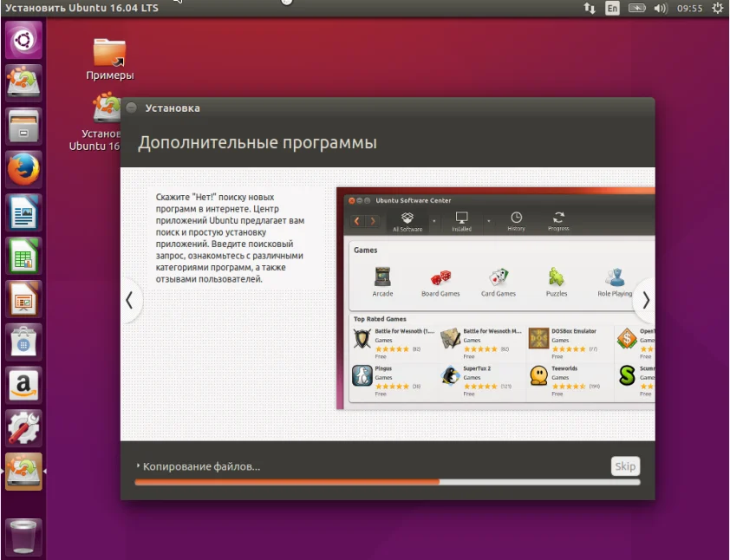Open the Files manager in launcher
730x560 pixels.
[x=23, y=127]
